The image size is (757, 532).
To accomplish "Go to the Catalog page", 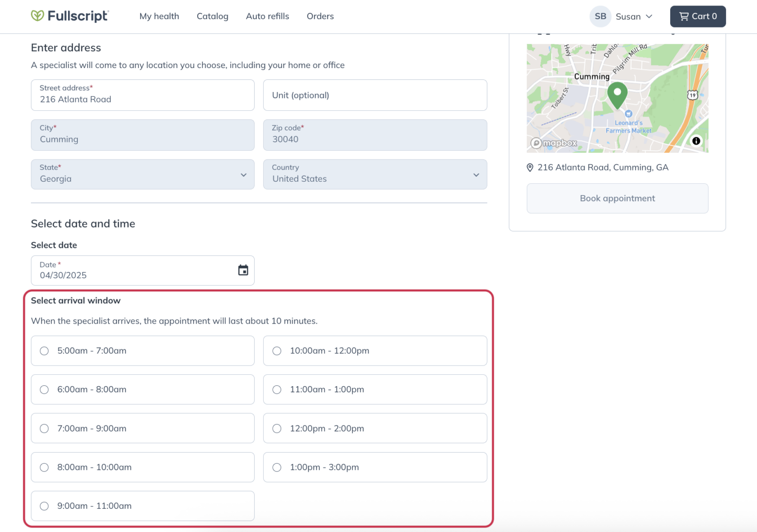I will coord(212,16).
